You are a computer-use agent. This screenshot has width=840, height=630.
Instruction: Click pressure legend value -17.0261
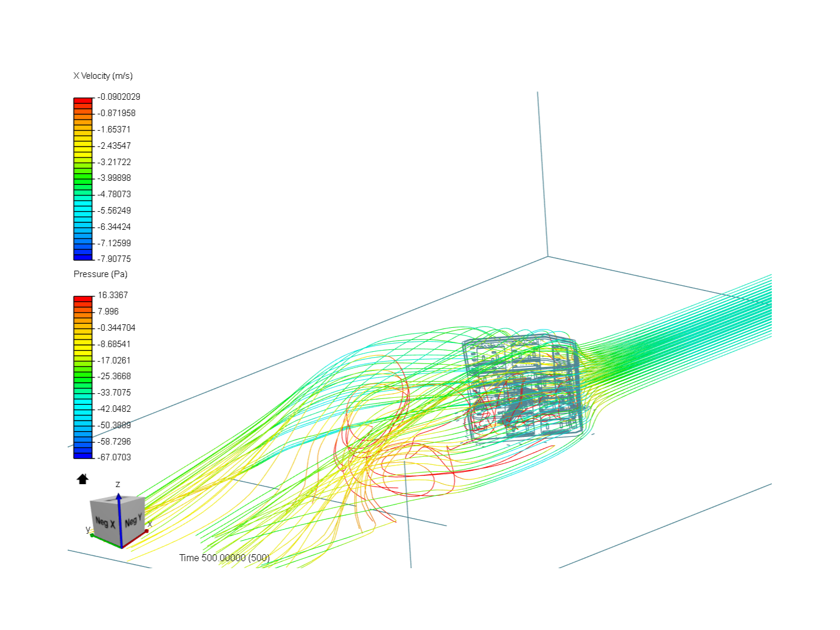point(114,360)
